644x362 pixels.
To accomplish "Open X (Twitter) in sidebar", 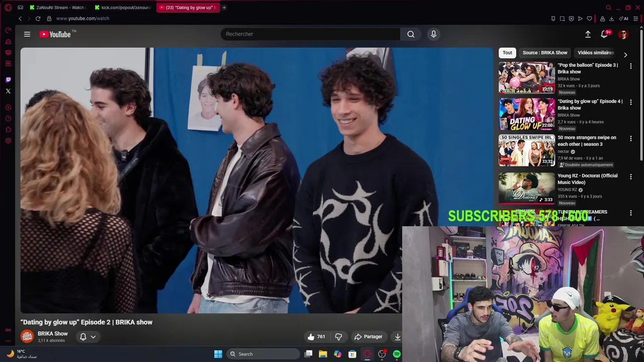I will click(8, 91).
